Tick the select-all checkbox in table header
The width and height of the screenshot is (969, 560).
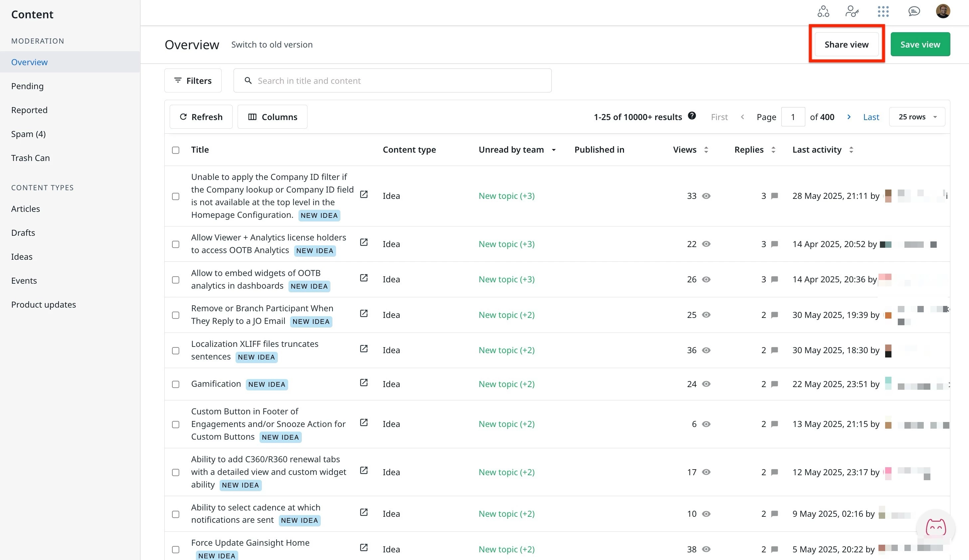coord(176,150)
